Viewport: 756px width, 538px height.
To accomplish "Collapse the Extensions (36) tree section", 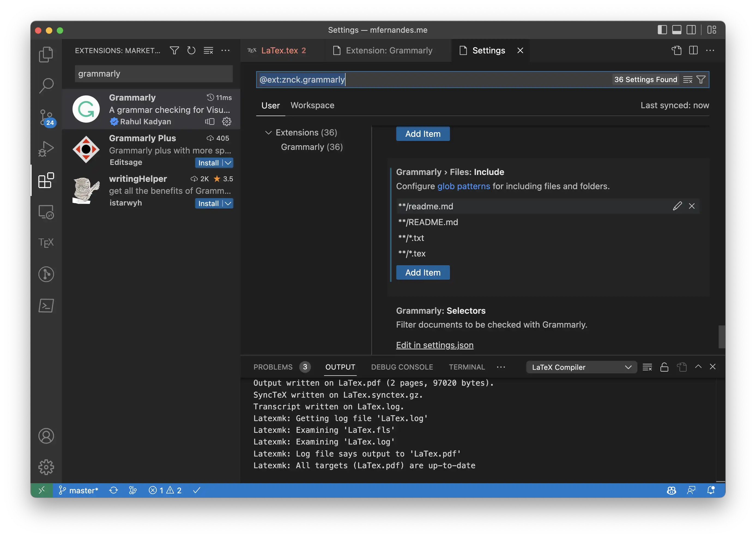I will [x=268, y=132].
